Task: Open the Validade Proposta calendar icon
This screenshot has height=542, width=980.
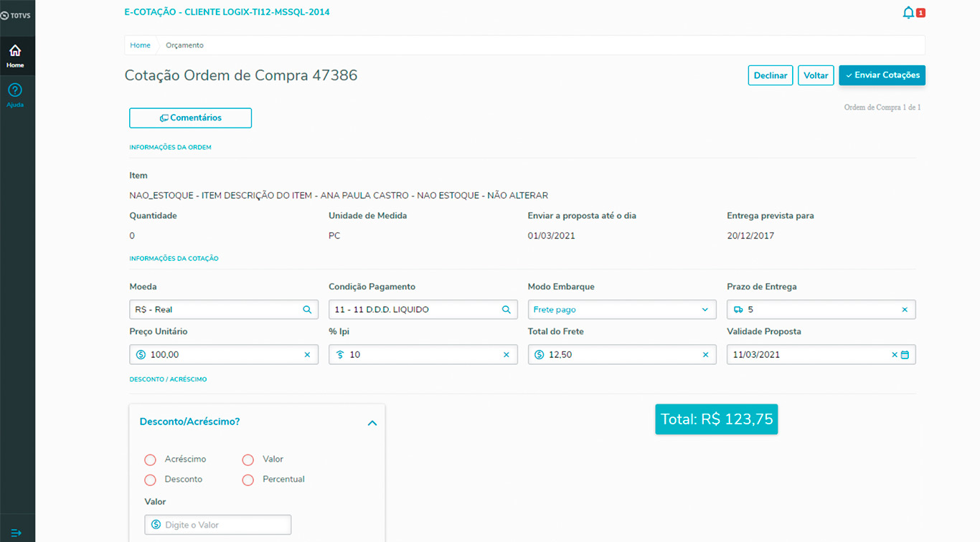Action: coord(905,355)
